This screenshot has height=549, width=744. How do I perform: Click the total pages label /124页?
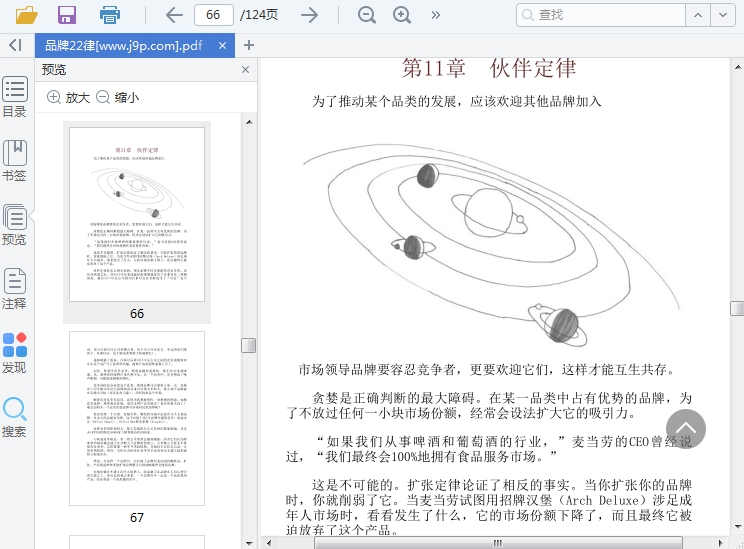259,15
